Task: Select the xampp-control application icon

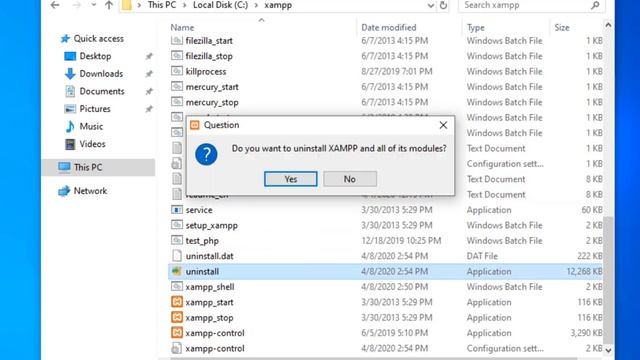Action: (x=177, y=333)
